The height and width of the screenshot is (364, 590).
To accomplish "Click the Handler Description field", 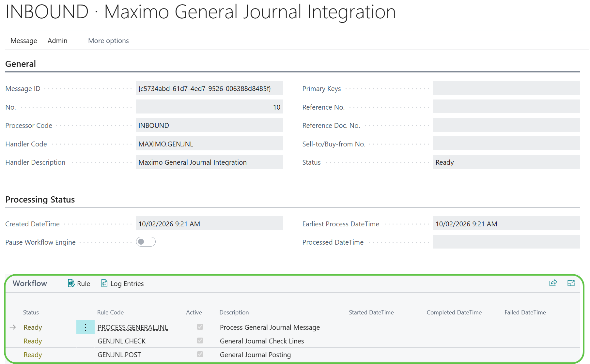I will [210, 162].
